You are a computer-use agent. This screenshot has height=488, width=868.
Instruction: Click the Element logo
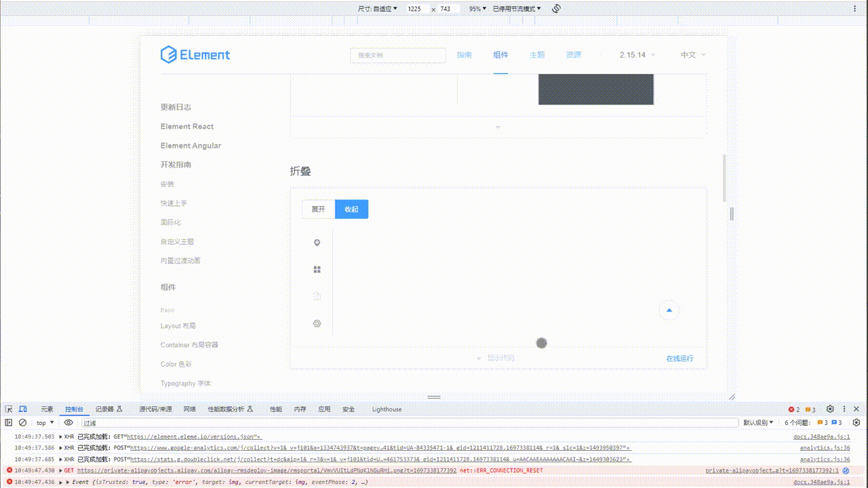pos(195,55)
